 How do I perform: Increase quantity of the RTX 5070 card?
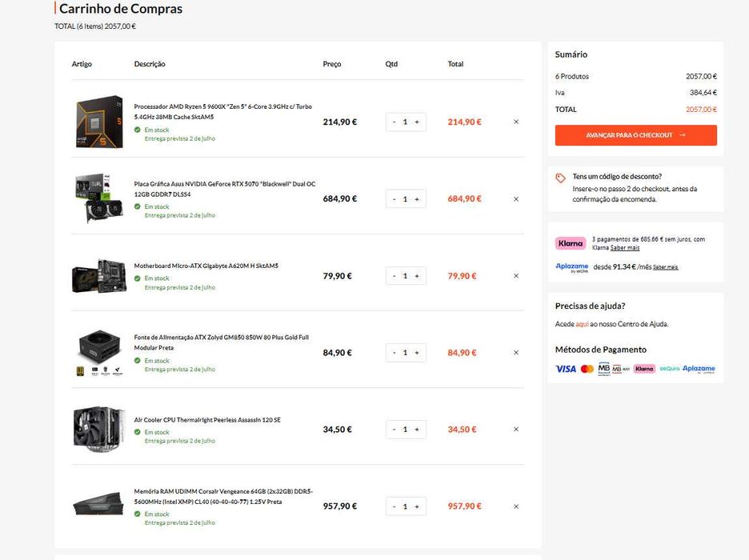(x=417, y=199)
